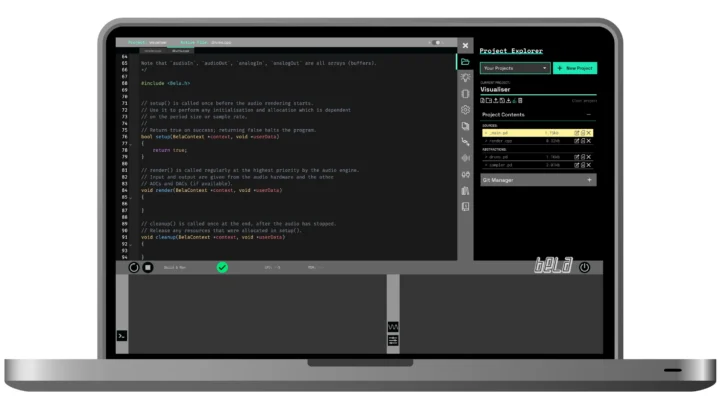Launch the oscilloscope waveform icon
Viewport: 720px width, 407px height.
click(393, 328)
